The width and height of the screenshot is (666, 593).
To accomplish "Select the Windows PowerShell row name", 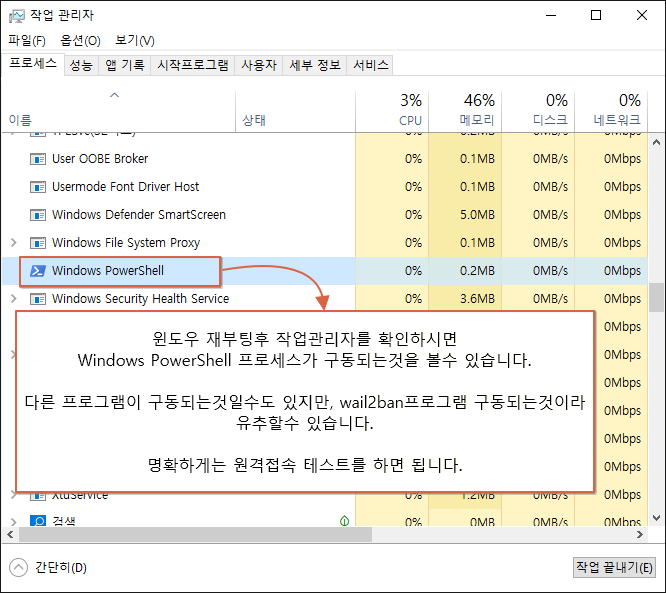I will 108,271.
